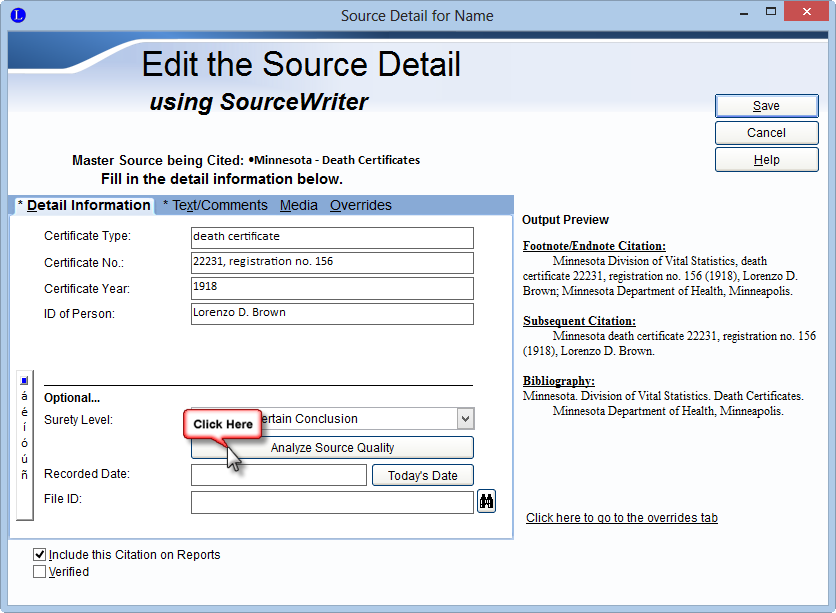Image resolution: width=836 pixels, height=613 pixels.
Task: Close the Source Detail for Name window
Action: click(806, 12)
